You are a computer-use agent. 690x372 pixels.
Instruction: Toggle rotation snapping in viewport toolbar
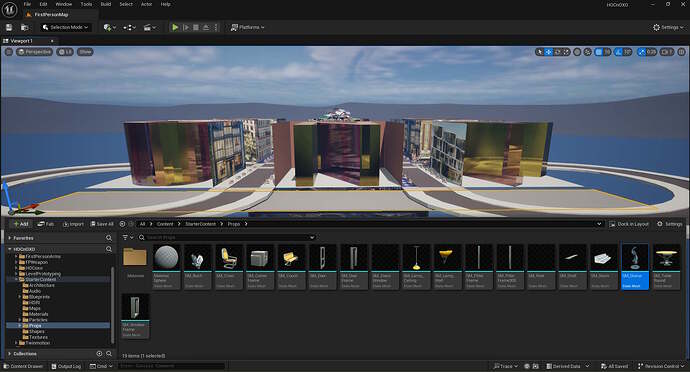point(623,52)
